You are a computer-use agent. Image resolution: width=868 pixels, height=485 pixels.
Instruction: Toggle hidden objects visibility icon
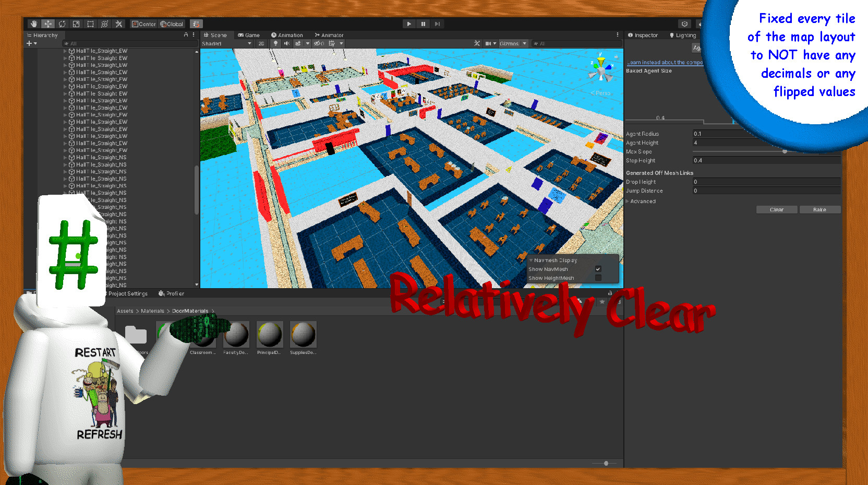click(x=319, y=43)
